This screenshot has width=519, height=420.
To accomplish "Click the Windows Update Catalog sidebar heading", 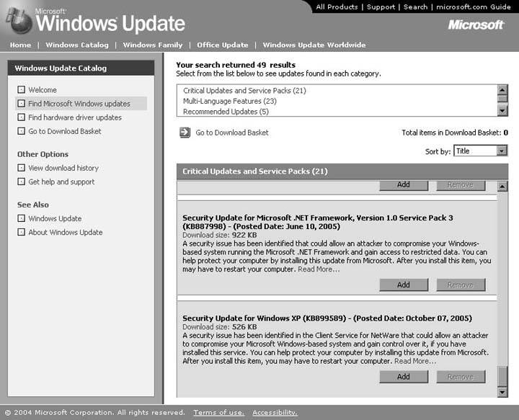I will point(81,68).
